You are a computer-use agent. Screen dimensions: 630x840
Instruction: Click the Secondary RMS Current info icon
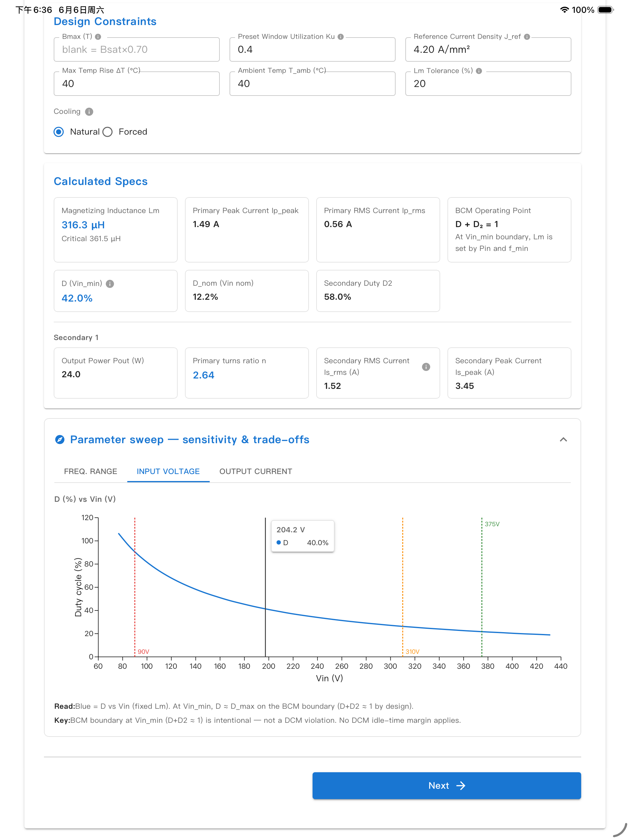(x=426, y=367)
